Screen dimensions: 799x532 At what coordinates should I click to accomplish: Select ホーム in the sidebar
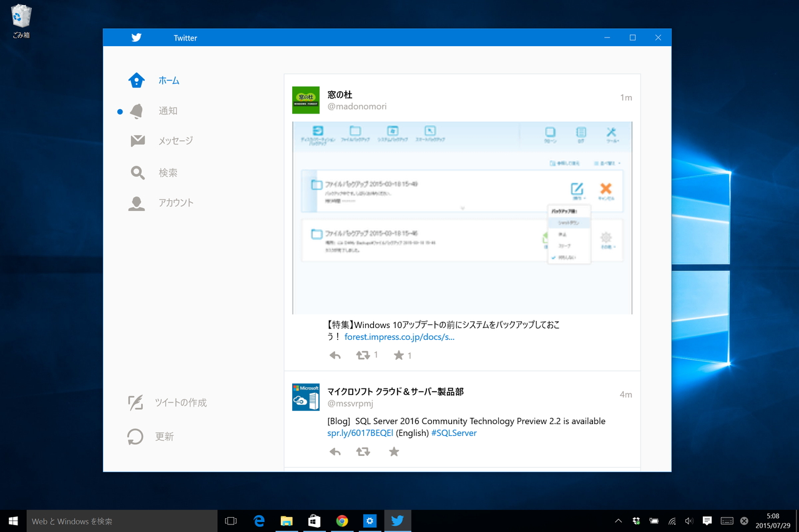coord(169,80)
